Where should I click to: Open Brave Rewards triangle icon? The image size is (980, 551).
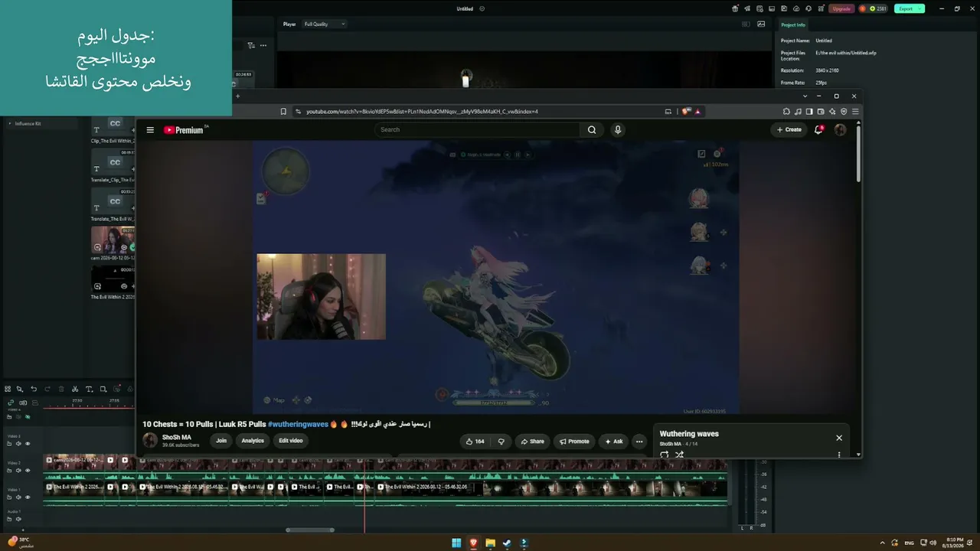click(x=697, y=112)
